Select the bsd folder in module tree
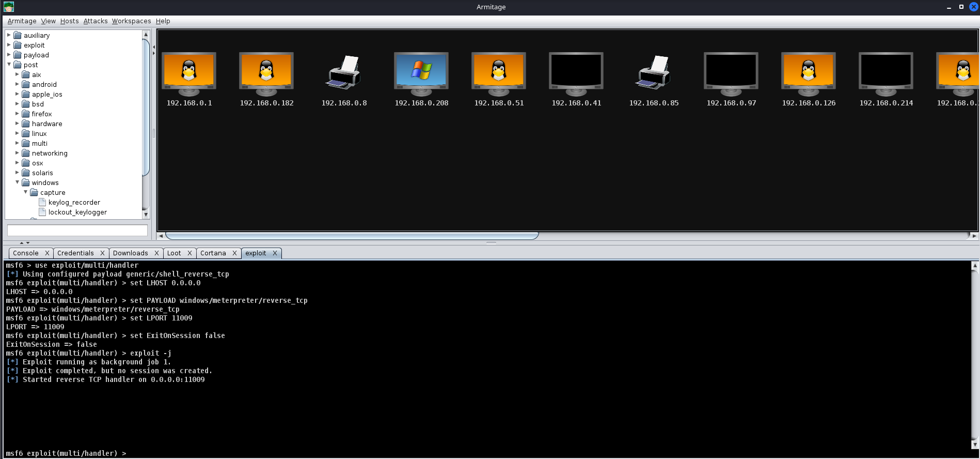This screenshot has height=459, width=980. (38, 104)
